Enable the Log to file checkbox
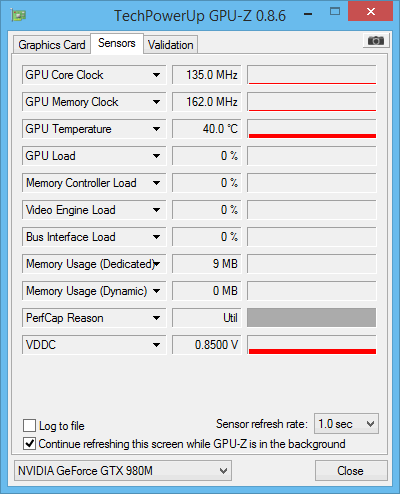This screenshot has width=400, height=494. [30, 426]
